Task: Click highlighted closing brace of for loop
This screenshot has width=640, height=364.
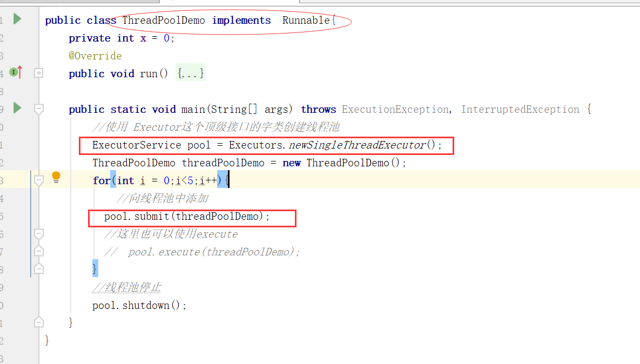Action: (x=95, y=268)
